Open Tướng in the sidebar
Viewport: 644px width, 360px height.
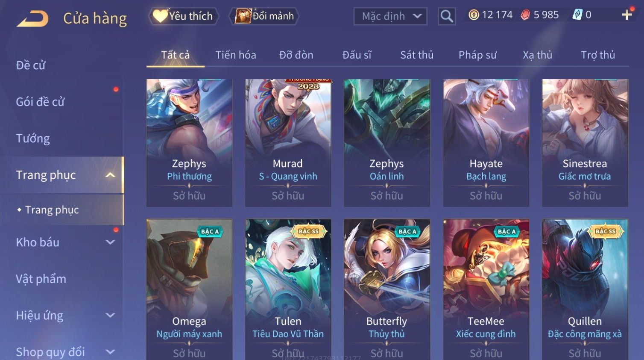click(33, 139)
